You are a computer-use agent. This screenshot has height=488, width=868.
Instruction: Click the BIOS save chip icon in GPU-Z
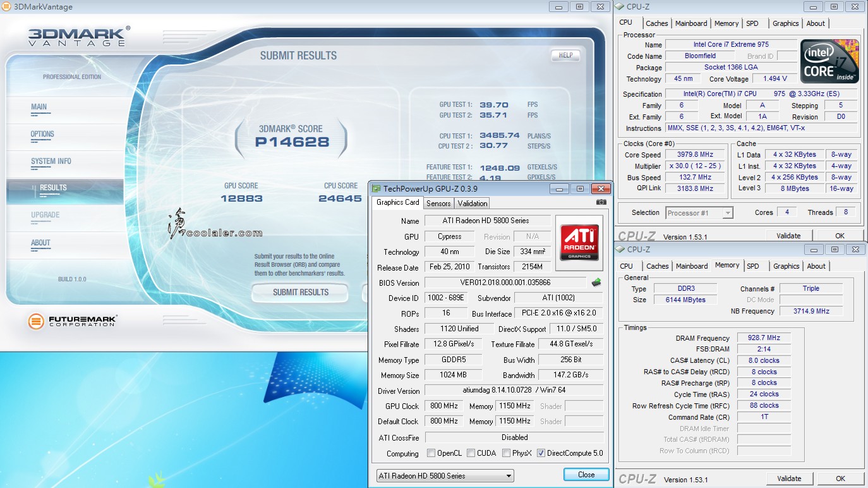tap(596, 282)
